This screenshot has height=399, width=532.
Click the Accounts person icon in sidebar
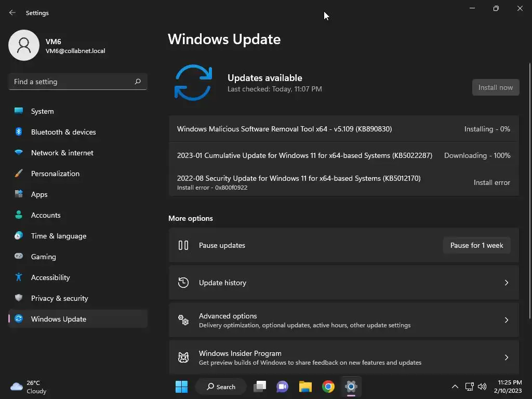(x=19, y=215)
